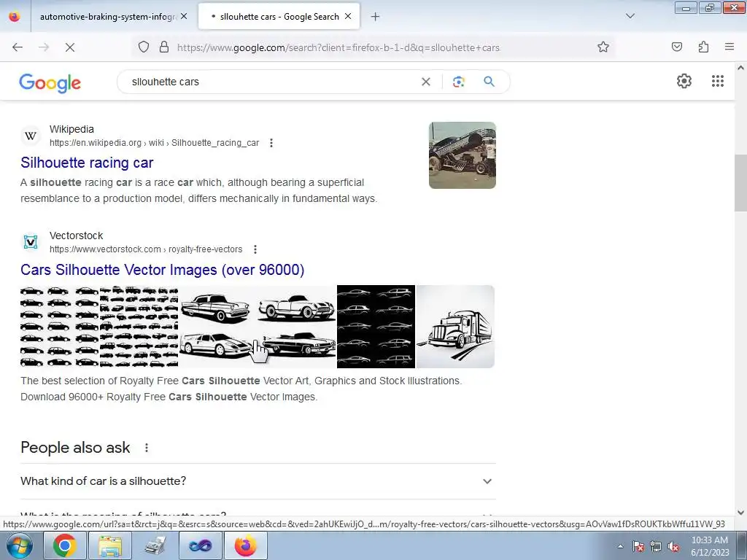Go back using the browser back arrow
Viewport: 747px width, 560px height.
click(x=18, y=47)
